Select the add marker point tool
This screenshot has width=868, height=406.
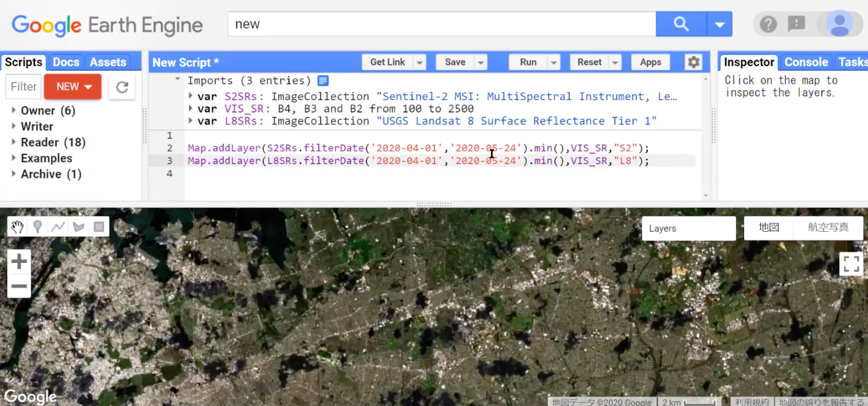tap(38, 227)
